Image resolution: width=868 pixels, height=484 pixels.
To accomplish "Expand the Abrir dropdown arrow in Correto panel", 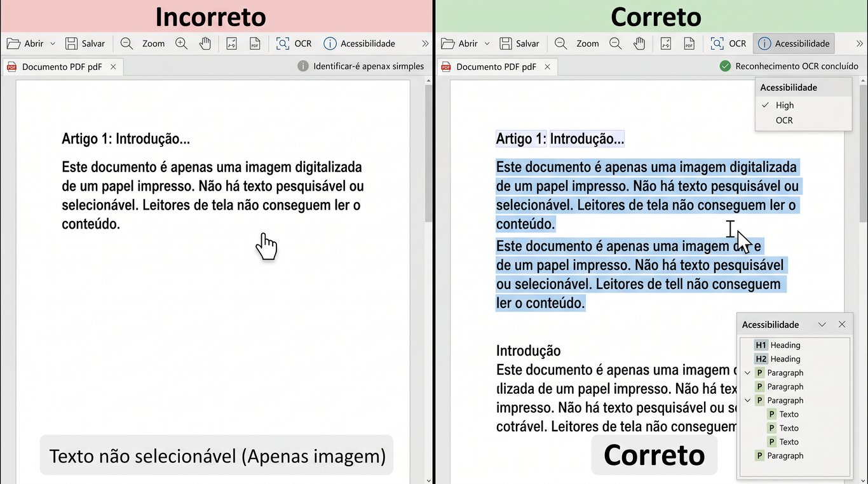I will 487,44.
